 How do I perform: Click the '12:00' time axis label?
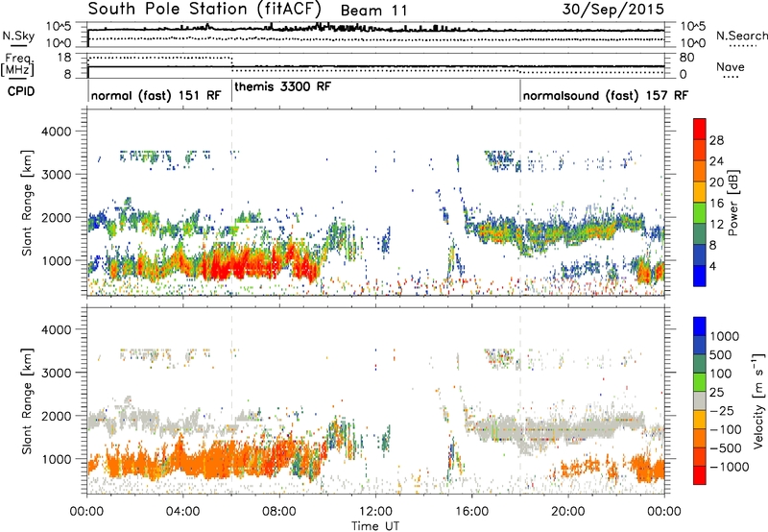(x=375, y=512)
